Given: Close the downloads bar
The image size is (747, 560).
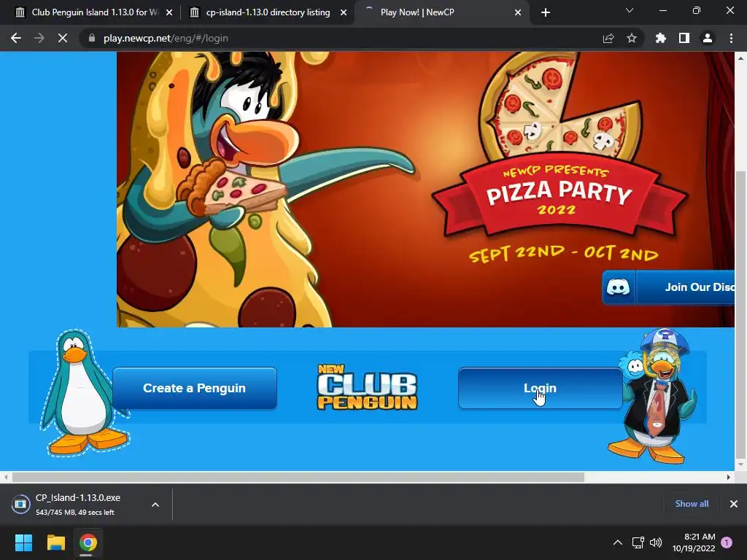Looking at the screenshot, I should tap(734, 504).
